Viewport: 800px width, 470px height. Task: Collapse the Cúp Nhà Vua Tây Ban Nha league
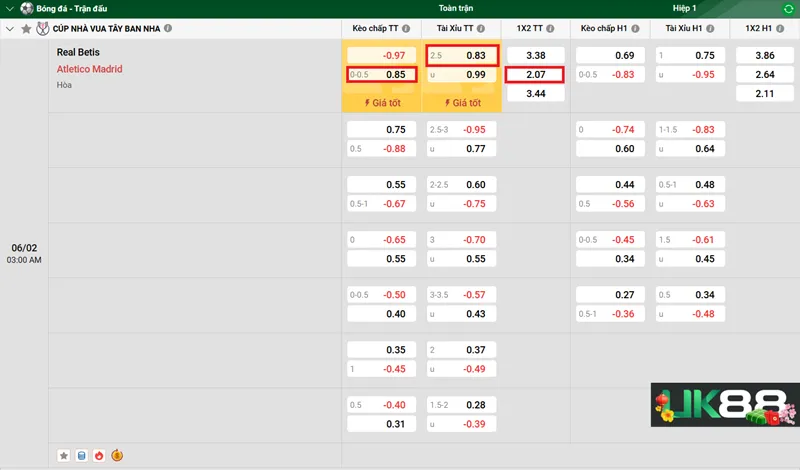pos(10,29)
